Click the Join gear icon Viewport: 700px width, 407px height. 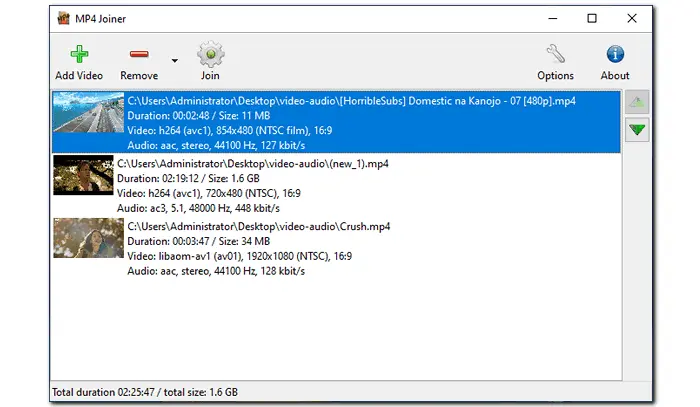pyautogui.click(x=210, y=54)
